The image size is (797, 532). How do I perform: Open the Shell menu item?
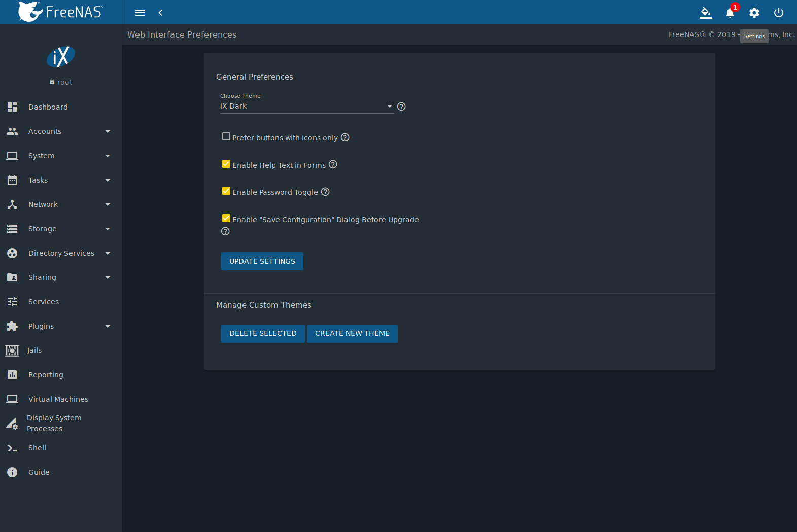(x=61, y=448)
